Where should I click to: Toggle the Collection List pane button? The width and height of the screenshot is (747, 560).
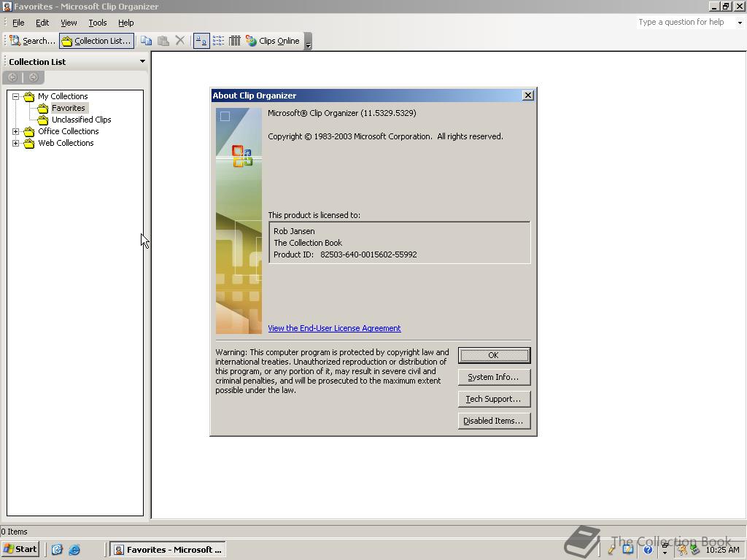(97, 41)
